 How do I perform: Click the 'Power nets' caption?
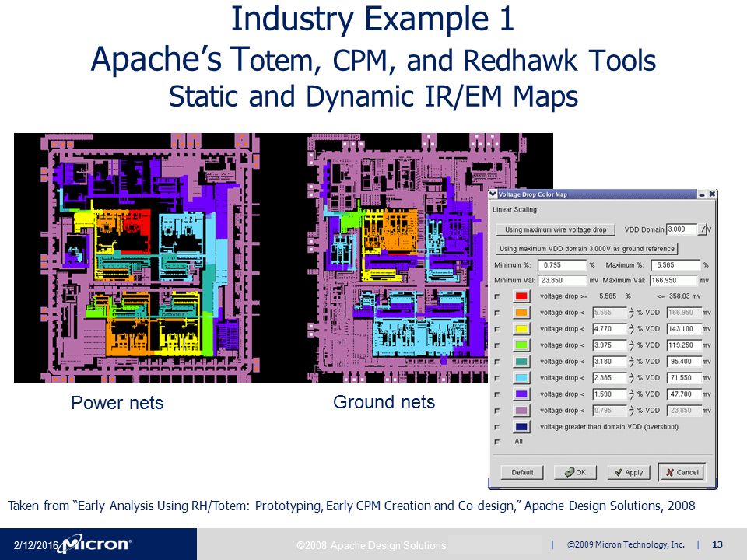pyautogui.click(x=117, y=403)
